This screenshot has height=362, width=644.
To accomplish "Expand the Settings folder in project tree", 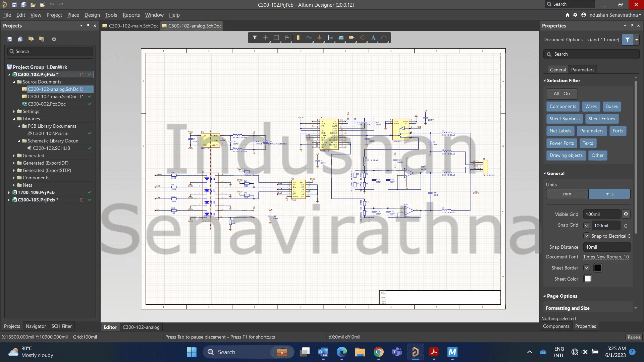I will [x=14, y=111].
